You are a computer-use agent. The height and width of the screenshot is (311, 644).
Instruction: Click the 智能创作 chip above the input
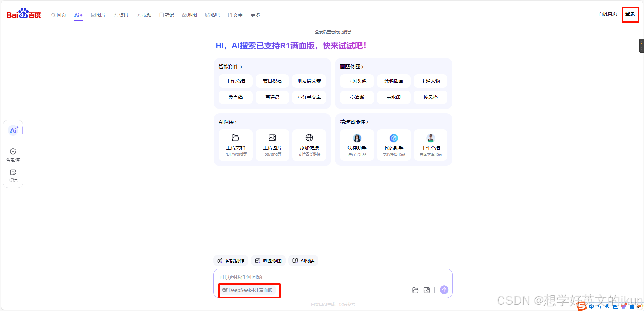pyautogui.click(x=231, y=261)
